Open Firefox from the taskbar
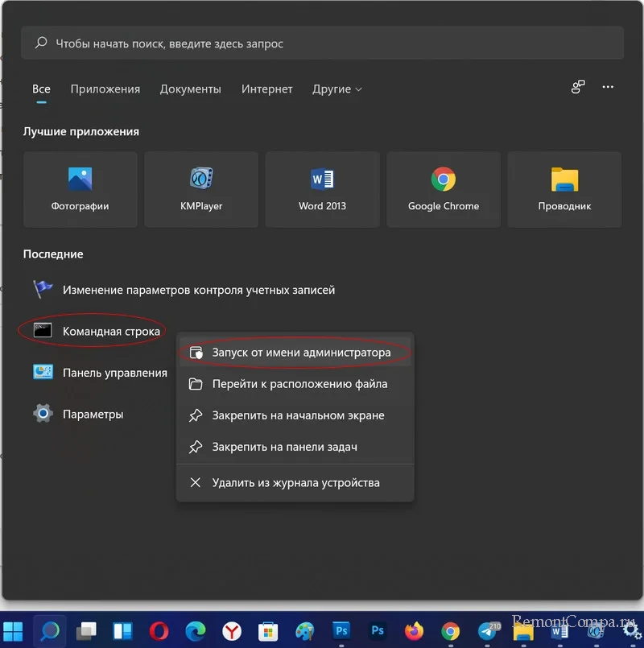This screenshot has height=648, width=644. (x=414, y=631)
